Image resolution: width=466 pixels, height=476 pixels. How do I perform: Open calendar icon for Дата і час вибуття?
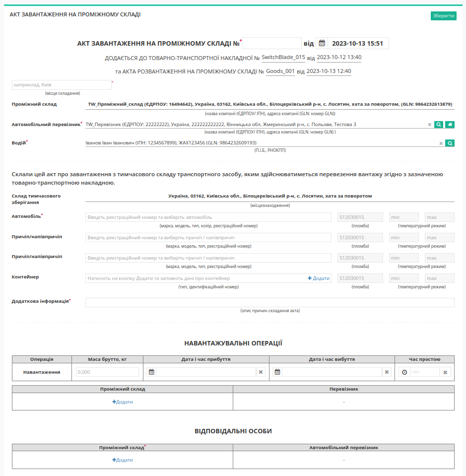point(277,372)
